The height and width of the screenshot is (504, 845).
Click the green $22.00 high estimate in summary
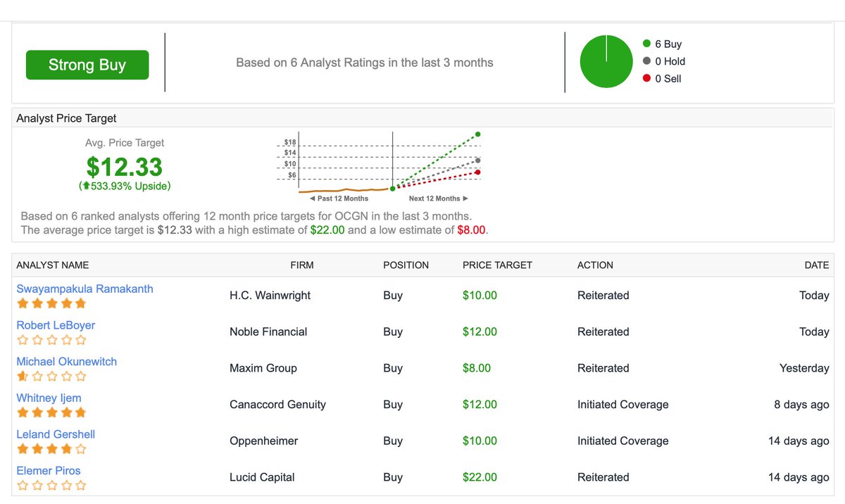click(x=327, y=229)
